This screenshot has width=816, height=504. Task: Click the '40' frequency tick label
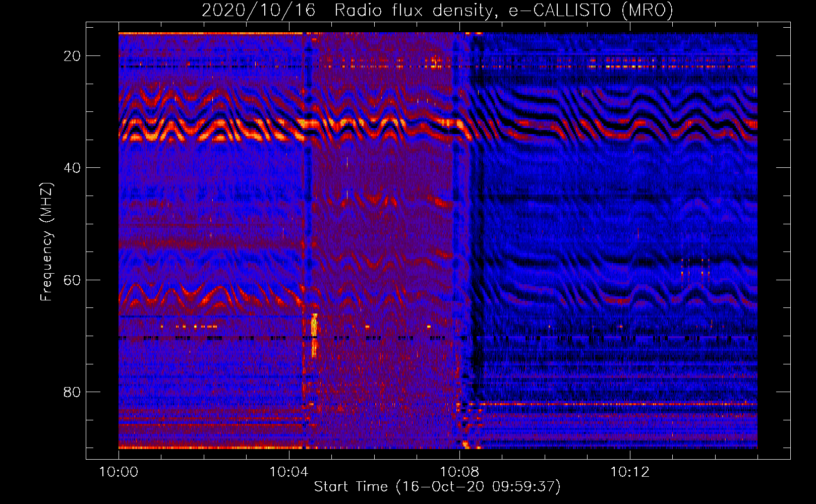click(x=72, y=168)
